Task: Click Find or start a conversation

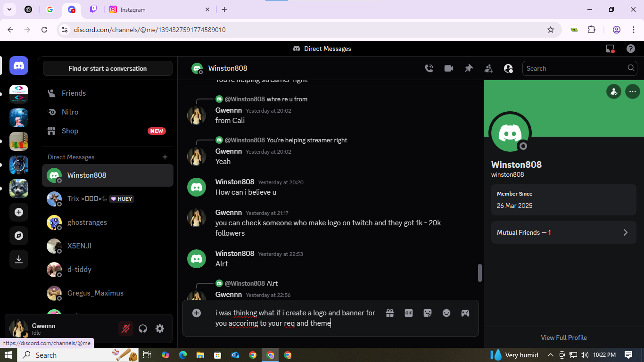Action: pos(107,68)
